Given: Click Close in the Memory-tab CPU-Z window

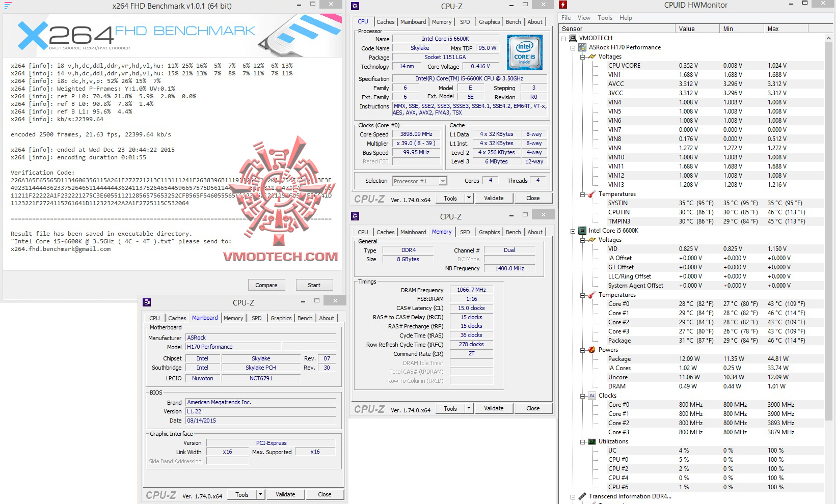Looking at the screenshot, I should pos(533,408).
